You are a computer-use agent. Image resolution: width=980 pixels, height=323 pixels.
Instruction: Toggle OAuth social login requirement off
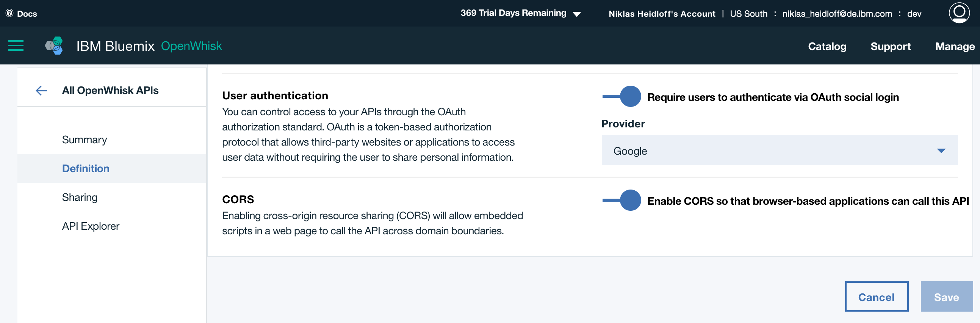[x=622, y=96]
